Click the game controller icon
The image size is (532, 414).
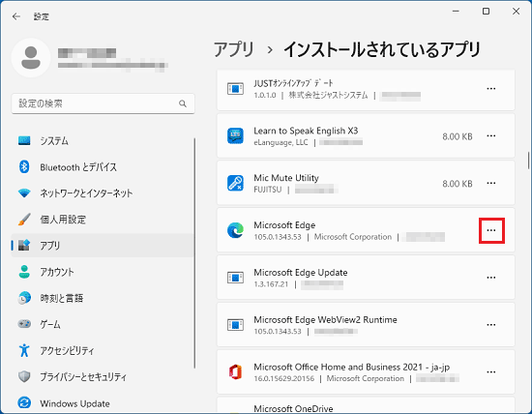[24, 324]
